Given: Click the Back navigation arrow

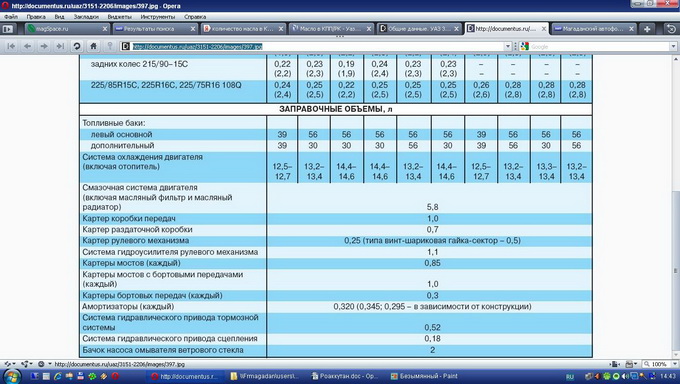Looking at the screenshot, I should pos(27,46).
